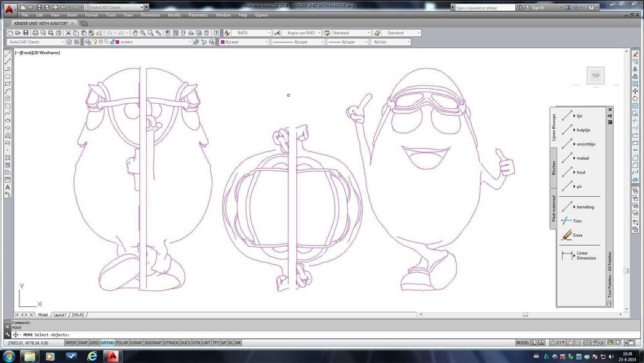This screenshot has width=644, height=363.
Task: Click the TOP face of the ViewCube
Action: [x=596, y=75]
